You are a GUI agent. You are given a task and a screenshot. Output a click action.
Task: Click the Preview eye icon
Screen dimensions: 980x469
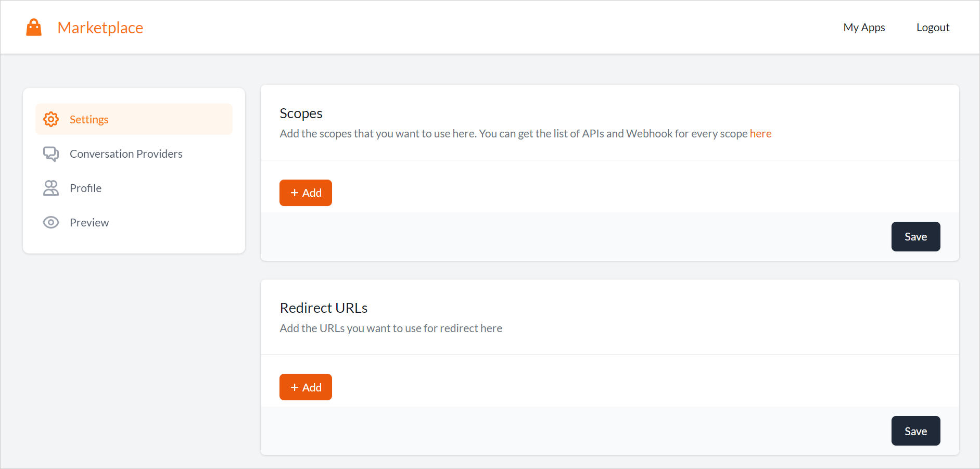point(51,222)
